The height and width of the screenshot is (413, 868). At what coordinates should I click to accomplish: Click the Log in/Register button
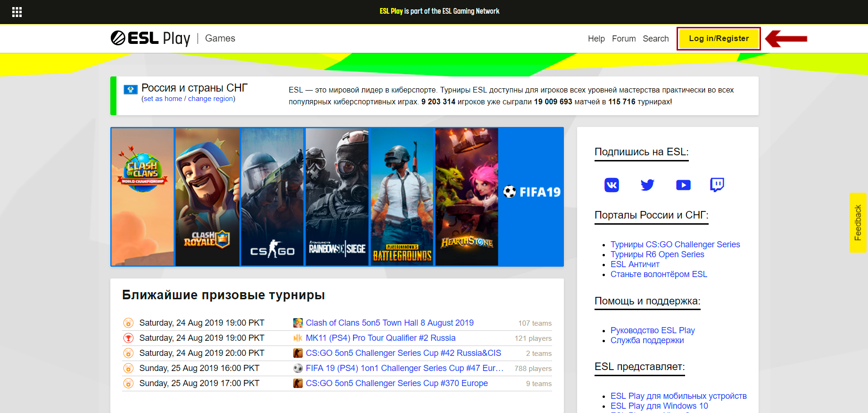point(719,39)
